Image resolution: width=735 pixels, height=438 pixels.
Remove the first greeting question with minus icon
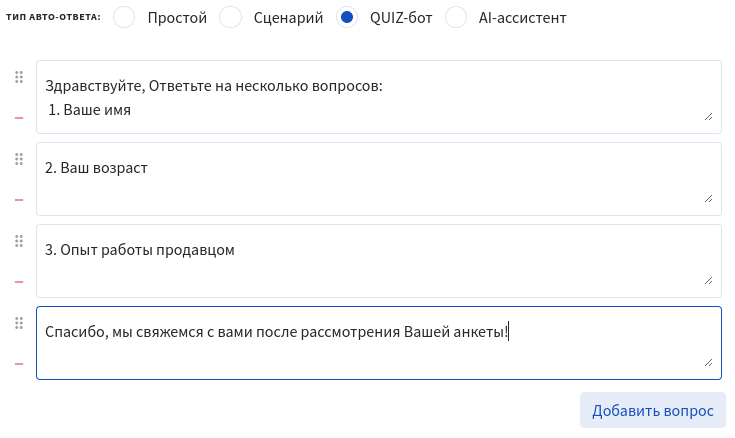click(19, 118)
